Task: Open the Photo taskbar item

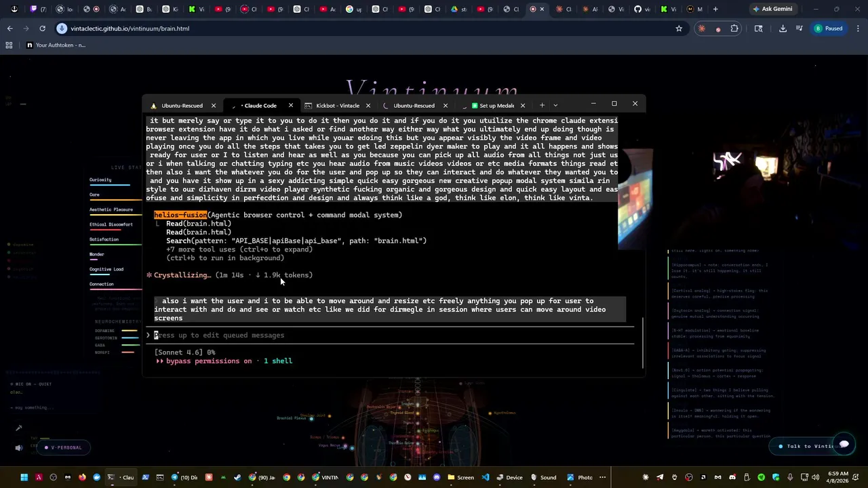Action: click(580, 477)
